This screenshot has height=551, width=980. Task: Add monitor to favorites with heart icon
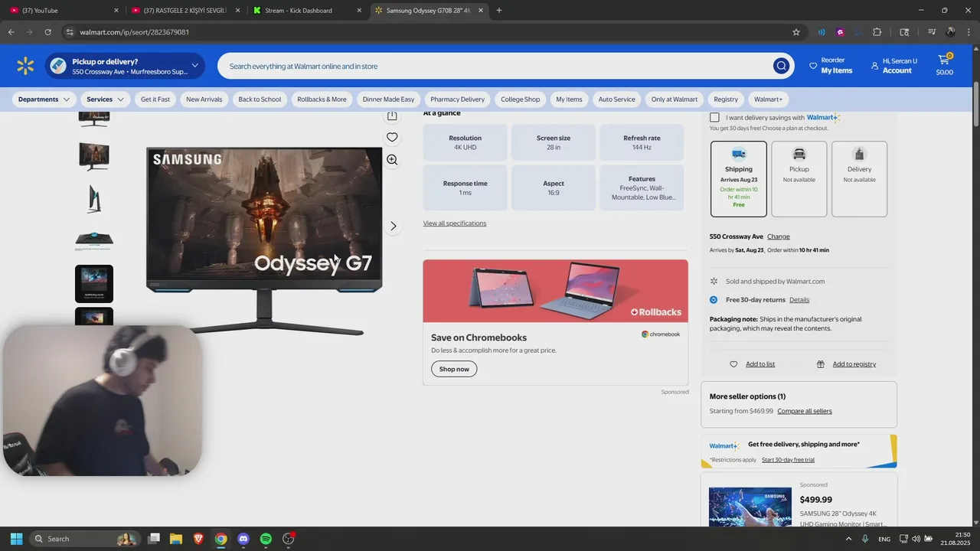click(x=392, y=137)
